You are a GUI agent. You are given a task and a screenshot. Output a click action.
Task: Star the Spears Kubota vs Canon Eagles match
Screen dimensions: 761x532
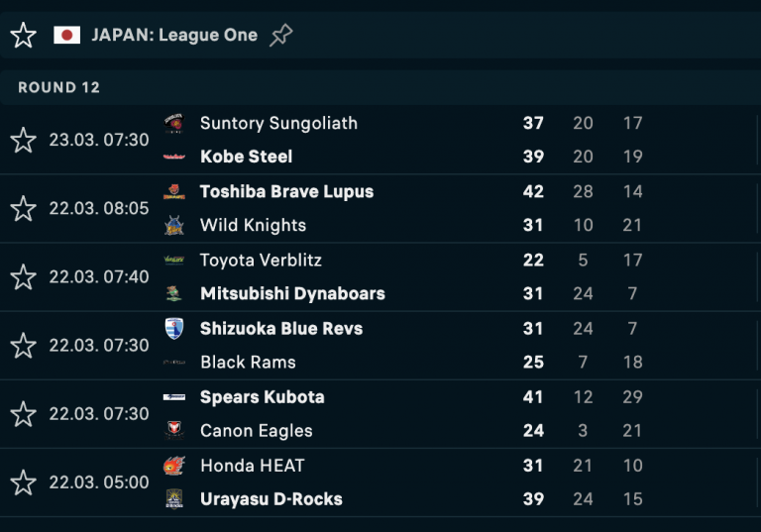tap(24, 413)
